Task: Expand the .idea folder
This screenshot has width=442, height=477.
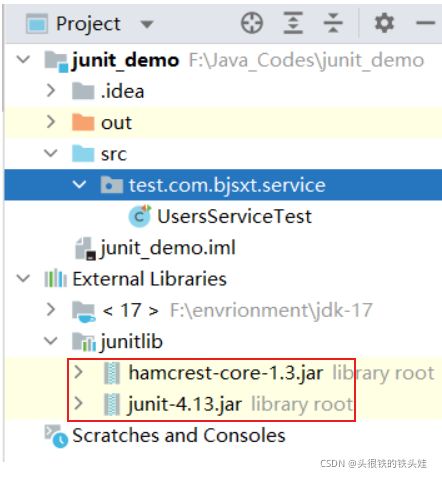Action: pyautogui.click(x=51, y=91)
